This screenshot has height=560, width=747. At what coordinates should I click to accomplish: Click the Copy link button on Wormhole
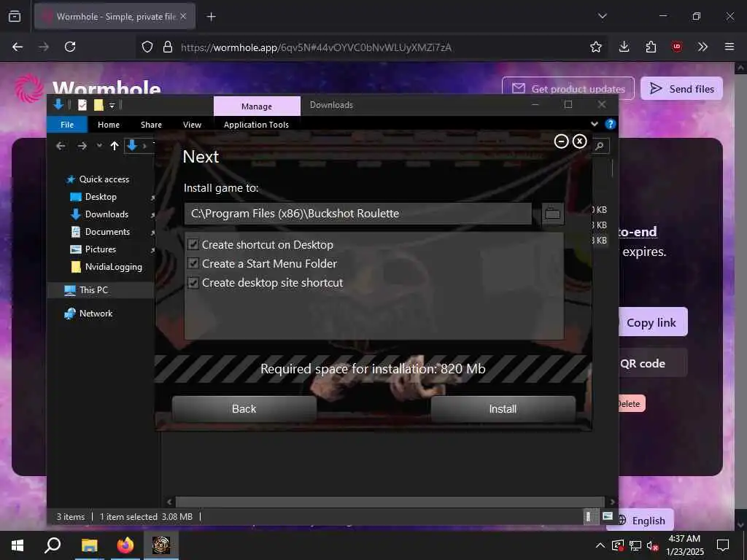(x=653, y=322)
